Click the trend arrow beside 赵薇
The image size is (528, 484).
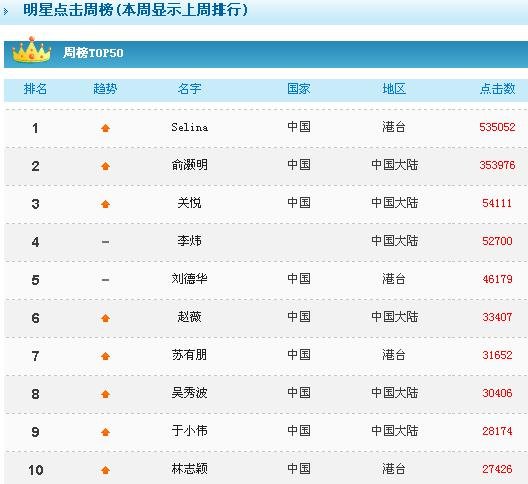pyautogui.click(x=105, y=318)
